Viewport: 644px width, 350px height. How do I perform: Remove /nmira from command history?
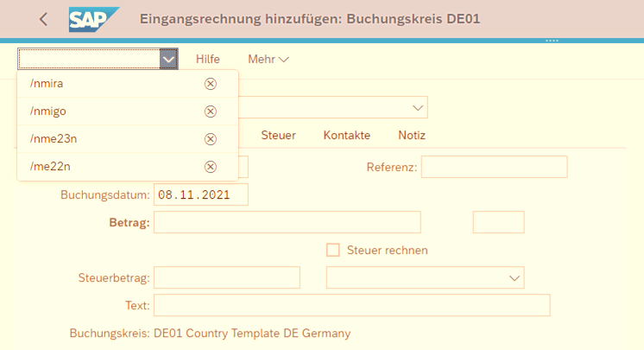click(210, 84)
